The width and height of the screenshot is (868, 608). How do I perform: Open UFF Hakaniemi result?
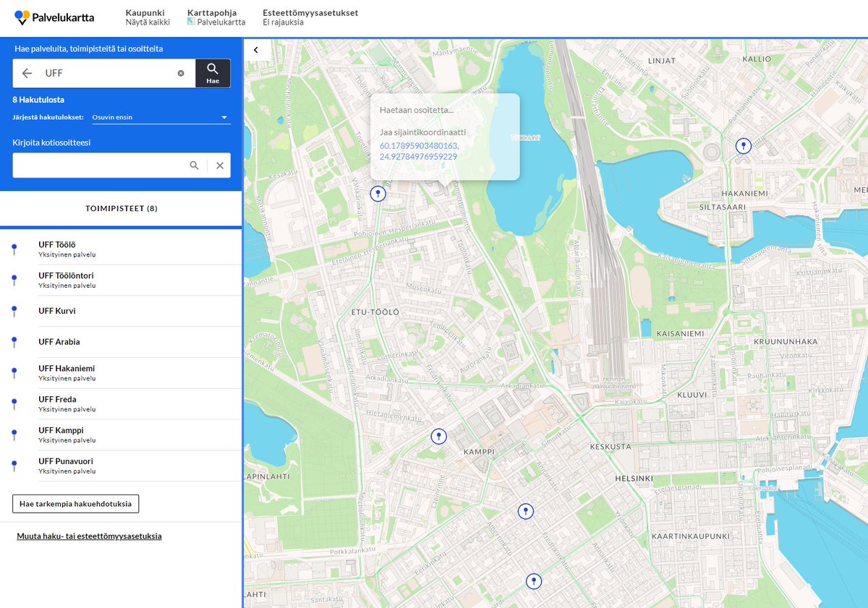coord(121,373)
